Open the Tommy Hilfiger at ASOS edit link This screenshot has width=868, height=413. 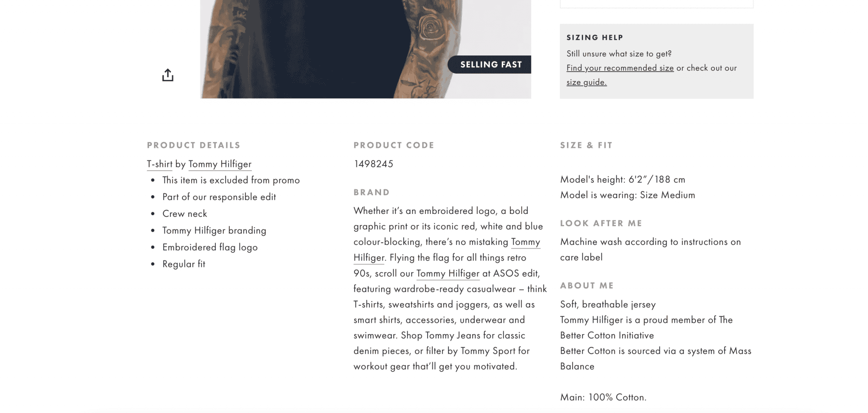(447, 274)
